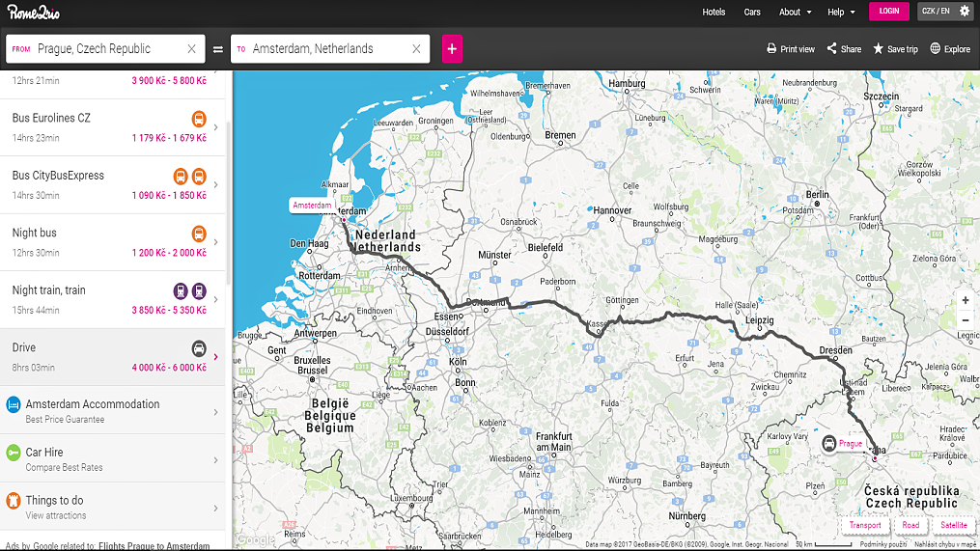Image resolution: width=980 pixels, height=551 pixels.
Task: Click first purple train icon in Night train
Action: coord(181,291)
